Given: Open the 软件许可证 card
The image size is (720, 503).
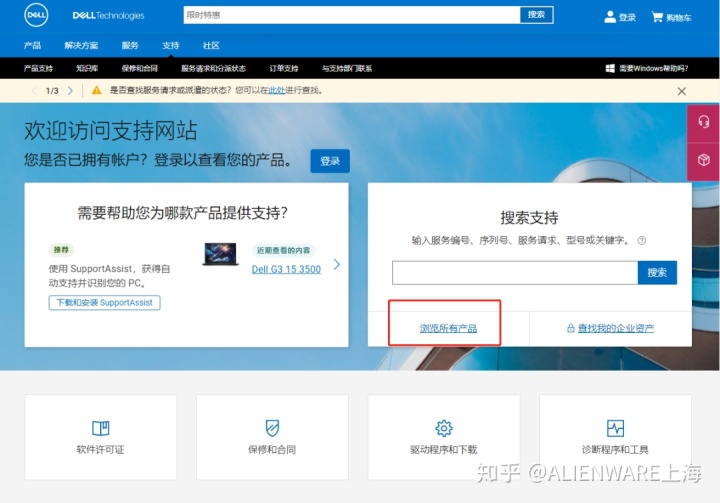Looking at the screenshot, I should (x=101, y=437).
